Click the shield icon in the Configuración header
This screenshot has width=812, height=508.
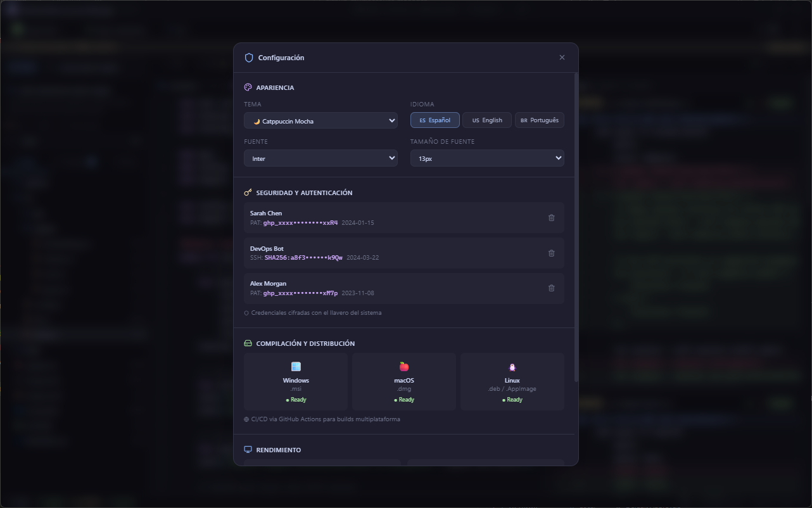pyautogui.click(x=248, y=57)
